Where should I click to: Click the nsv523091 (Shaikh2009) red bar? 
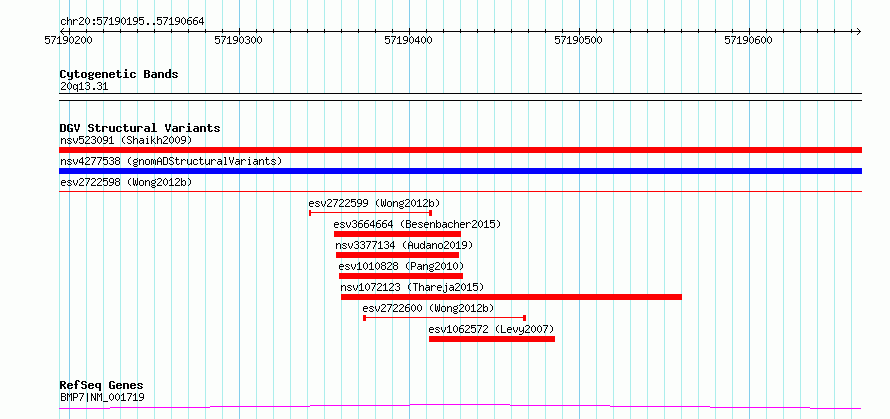460,150
